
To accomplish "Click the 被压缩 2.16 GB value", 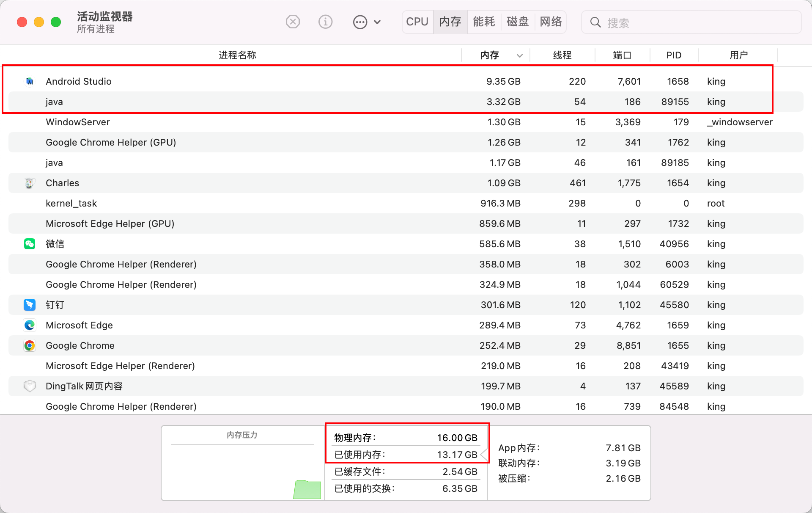I will pos(623,478).
